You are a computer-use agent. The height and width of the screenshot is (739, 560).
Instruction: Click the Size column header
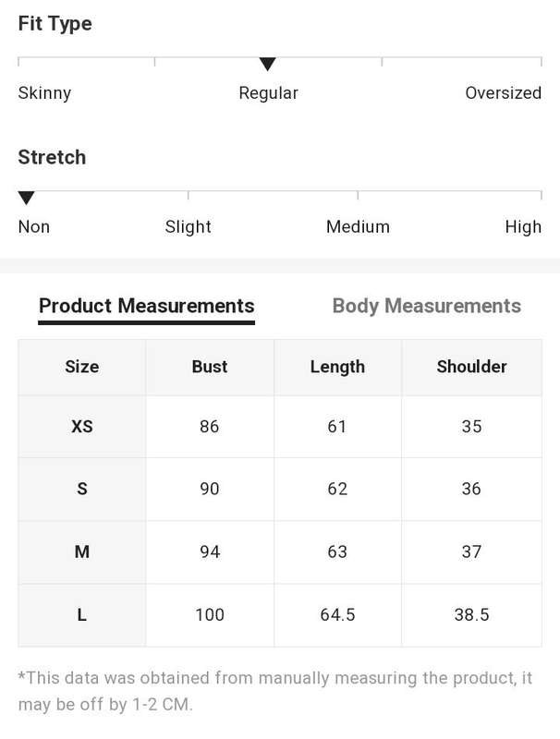coord(82,367)
